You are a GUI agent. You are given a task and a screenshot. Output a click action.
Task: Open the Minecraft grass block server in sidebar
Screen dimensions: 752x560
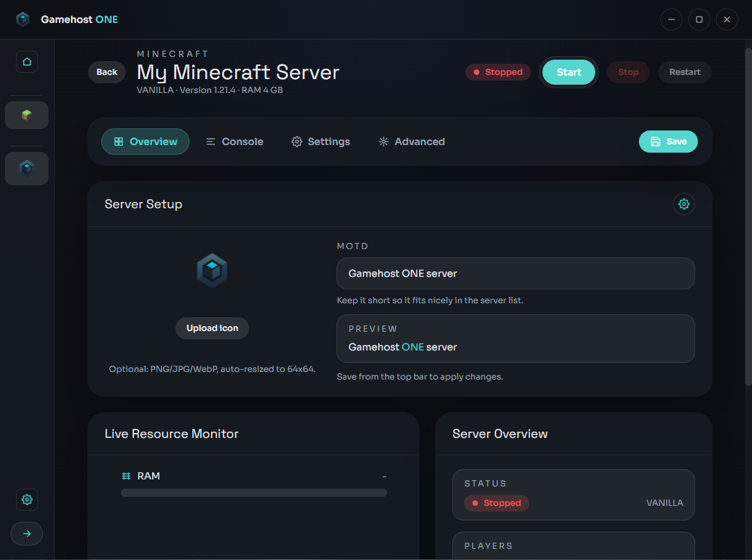click(x=26, y=114)
